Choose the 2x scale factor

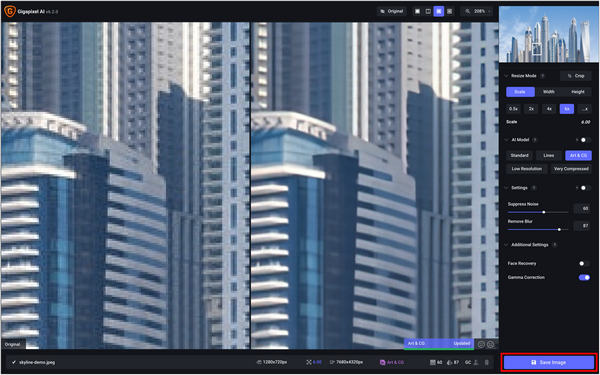531,109
